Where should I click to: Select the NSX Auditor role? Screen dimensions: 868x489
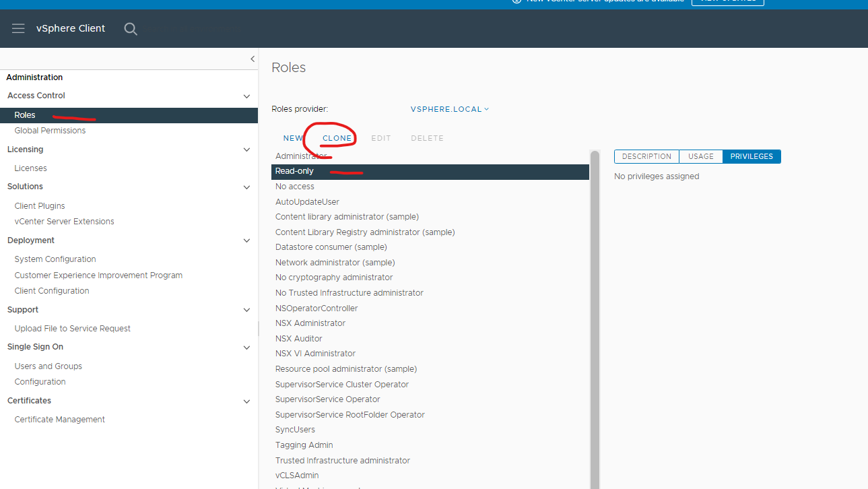pos(430,339)
